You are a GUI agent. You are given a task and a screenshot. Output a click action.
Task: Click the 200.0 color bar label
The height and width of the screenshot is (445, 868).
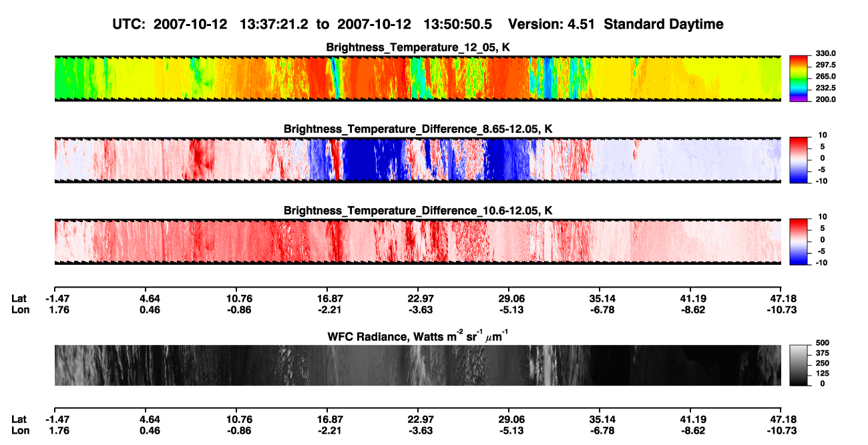click(x=825, y=99)
